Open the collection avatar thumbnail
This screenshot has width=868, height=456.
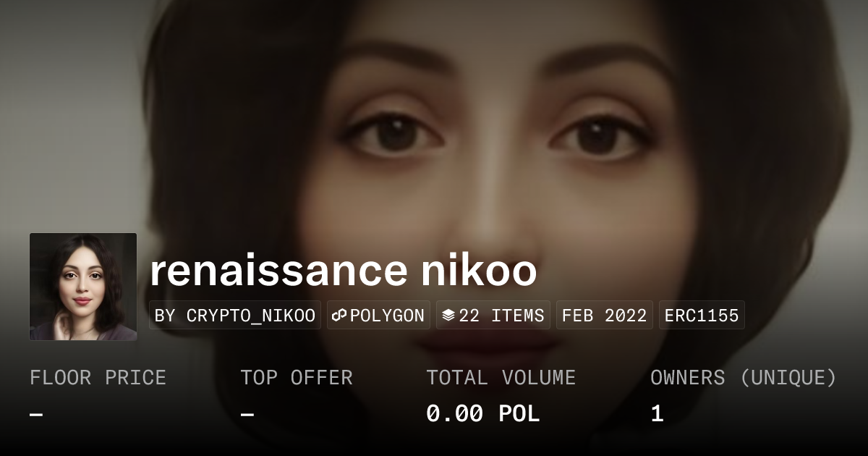(x=83, y=287)
